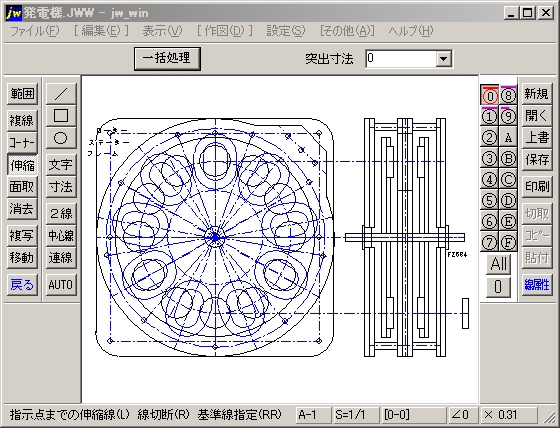The width and height of the screenshot is (560, 428).
Task: Open the ヘルプ(H) menu
Action: pyautogui.click(x=411, y=31)
